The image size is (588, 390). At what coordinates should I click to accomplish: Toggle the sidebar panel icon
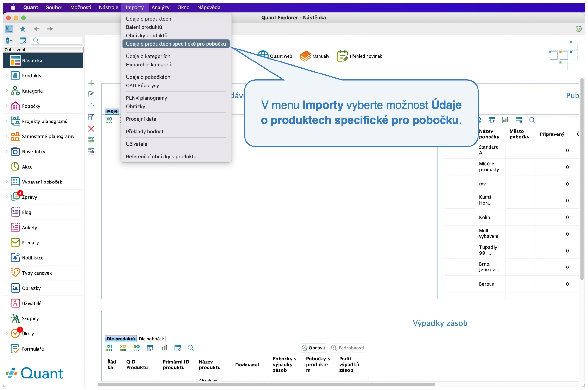[9, 29]
